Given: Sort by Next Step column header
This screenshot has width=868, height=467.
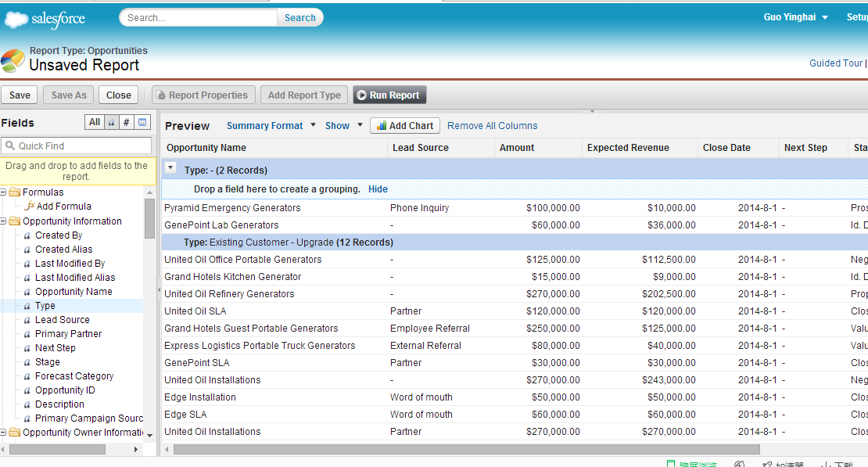Looking at the screenshot, I should pos(813,148).
